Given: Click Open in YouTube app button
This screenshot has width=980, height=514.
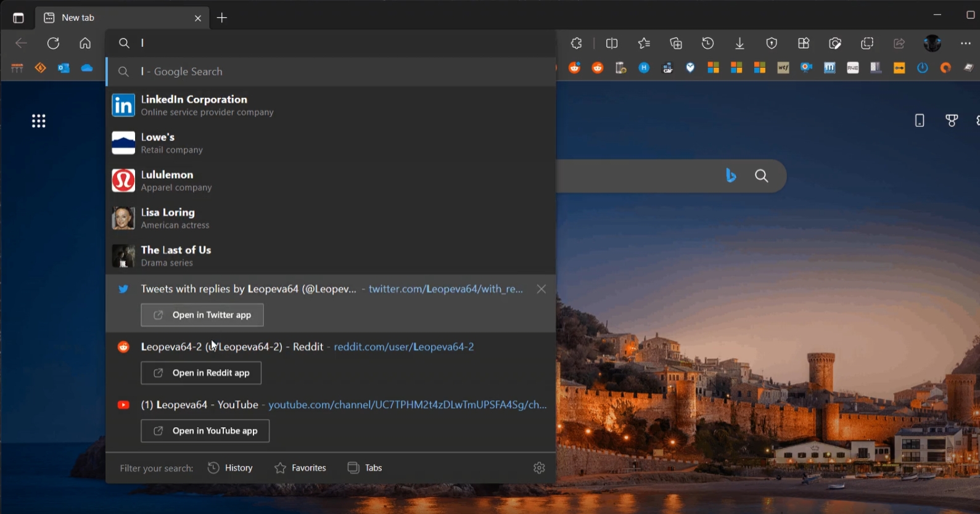Looking at the screenshot, I should click(205, 431).
